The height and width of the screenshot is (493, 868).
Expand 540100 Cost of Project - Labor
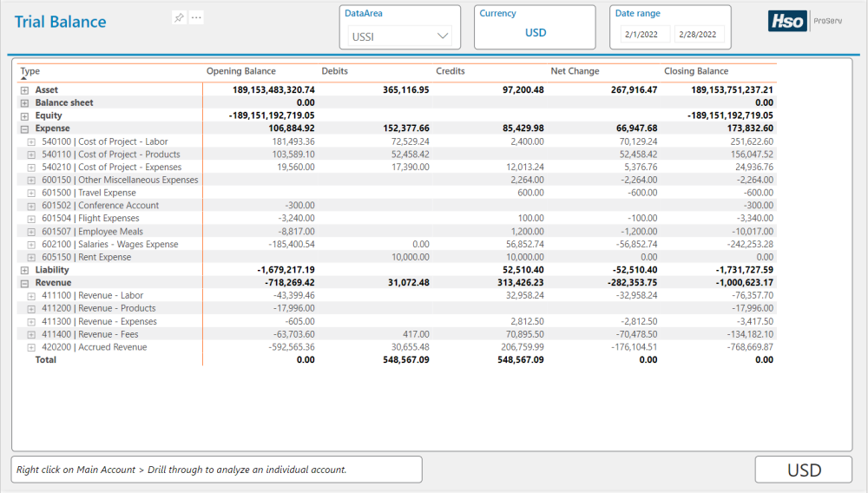coord(31,141)
